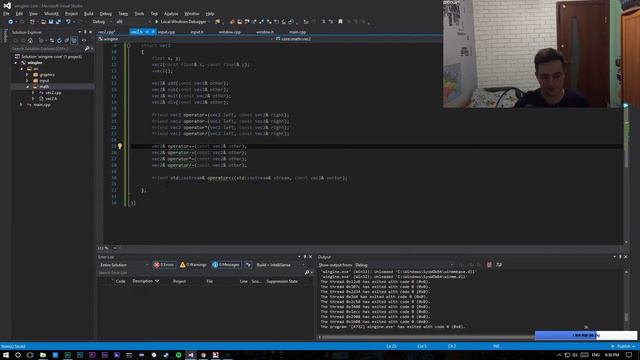Screen dimensions: 640x360
Task: Toggle the 0 Messages filter
Action: point(227,265)
